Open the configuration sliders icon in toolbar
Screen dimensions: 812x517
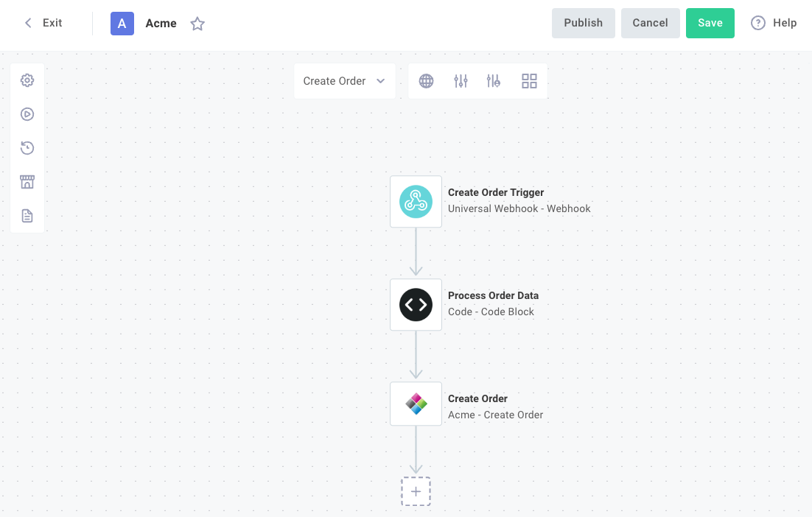461,81
